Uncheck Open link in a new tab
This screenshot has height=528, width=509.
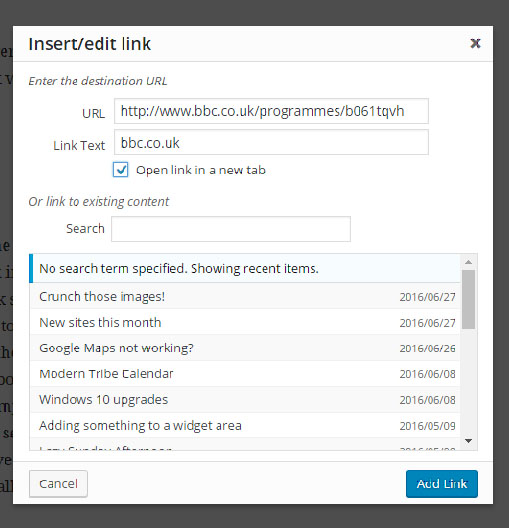(120, 169)
